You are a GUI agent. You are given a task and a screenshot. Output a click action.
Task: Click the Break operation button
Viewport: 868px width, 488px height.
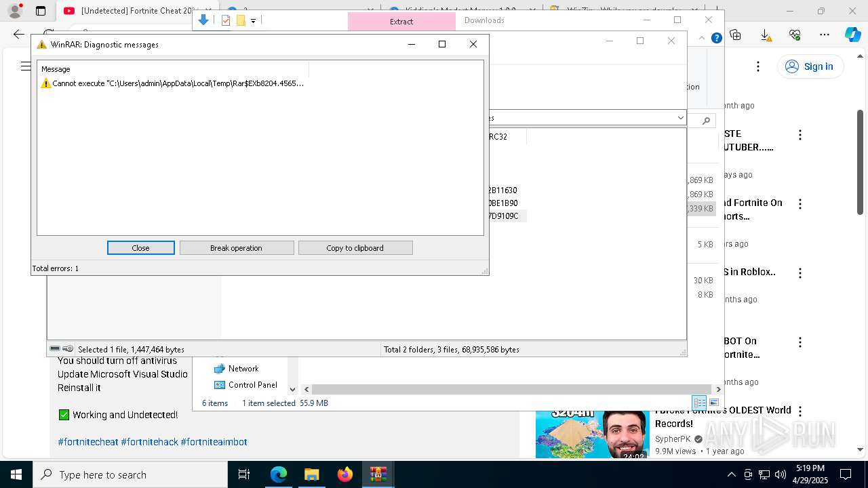click(237, 248)
